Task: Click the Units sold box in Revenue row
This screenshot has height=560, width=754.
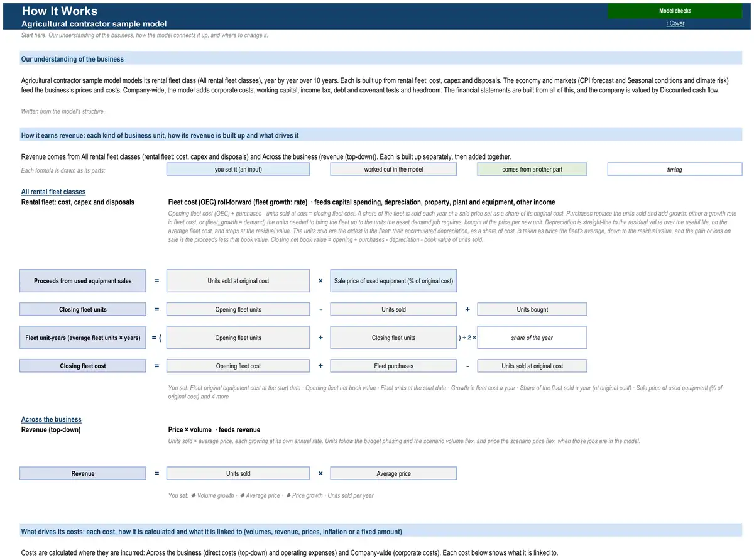Action: (238, 473)
